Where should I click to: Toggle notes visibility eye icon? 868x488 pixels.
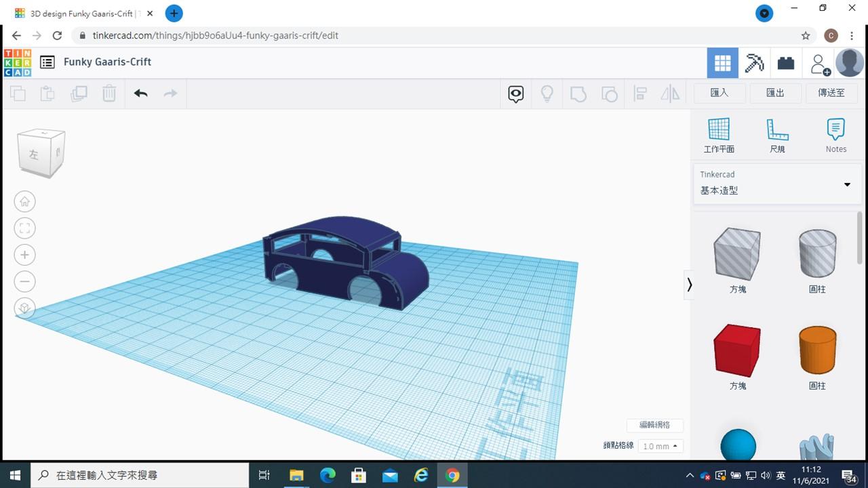516,94
